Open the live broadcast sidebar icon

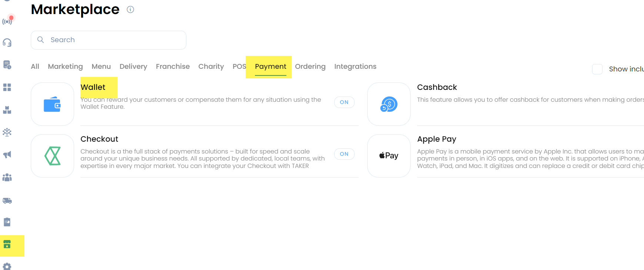pos(7,21)
